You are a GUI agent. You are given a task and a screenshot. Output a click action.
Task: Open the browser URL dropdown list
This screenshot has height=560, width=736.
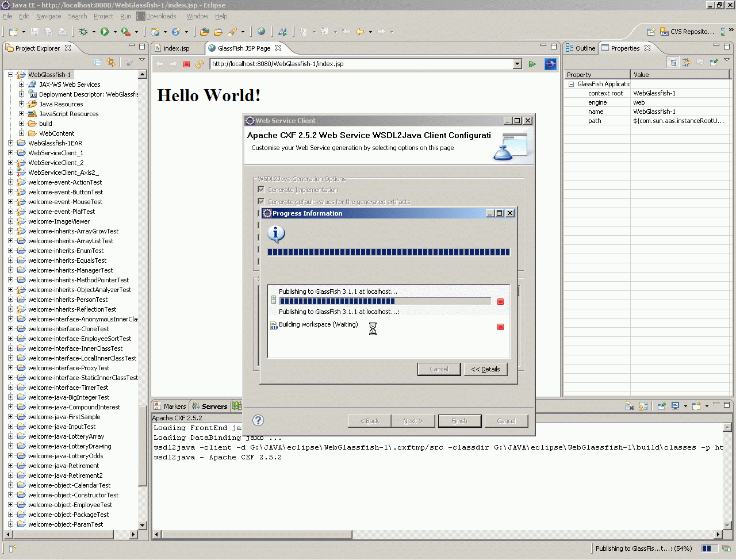[x=517, y=64]
